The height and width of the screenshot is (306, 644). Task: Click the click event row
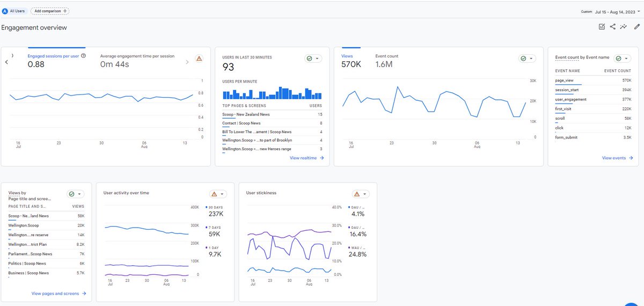coord(593,128)
